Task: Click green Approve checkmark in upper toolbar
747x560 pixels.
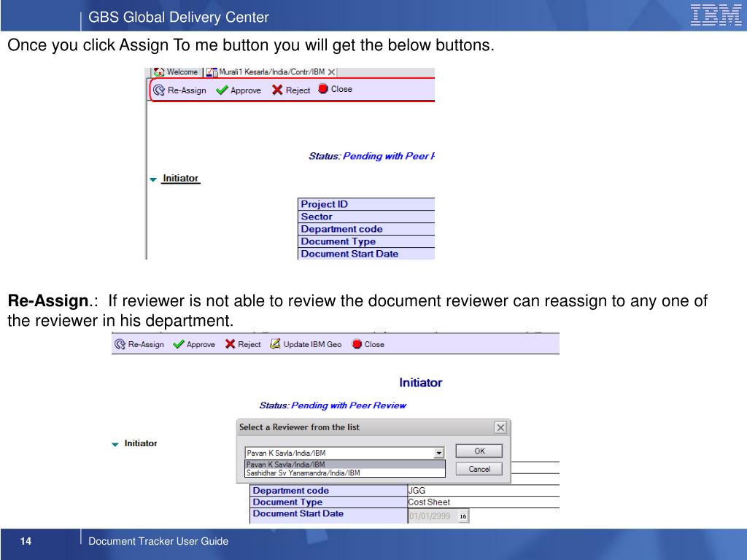Action: point(222,90)
